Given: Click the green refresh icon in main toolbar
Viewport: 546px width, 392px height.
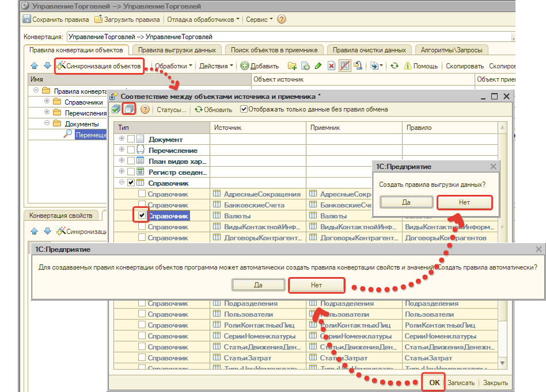Looking at the screenshot, I should 394,66.
